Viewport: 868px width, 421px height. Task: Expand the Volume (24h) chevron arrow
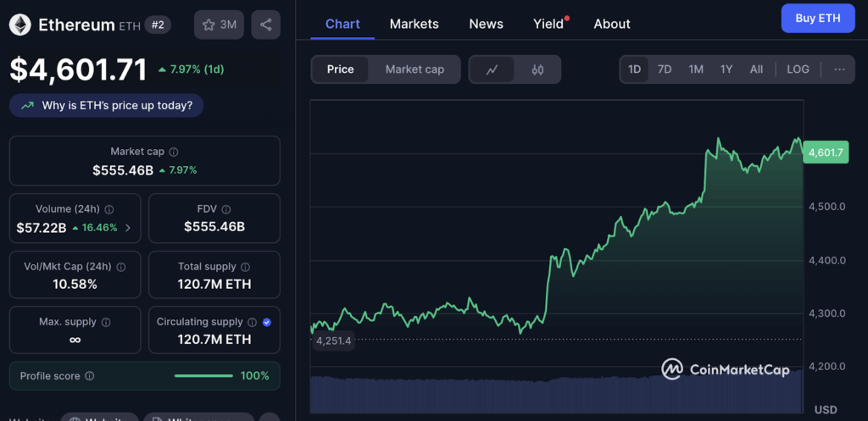click(x=128, y=227)
